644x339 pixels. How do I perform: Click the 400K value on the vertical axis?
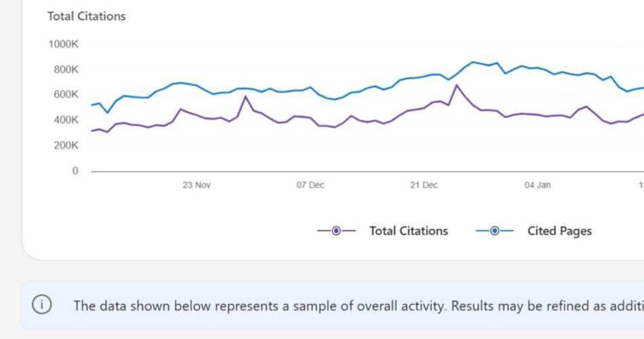66,120
